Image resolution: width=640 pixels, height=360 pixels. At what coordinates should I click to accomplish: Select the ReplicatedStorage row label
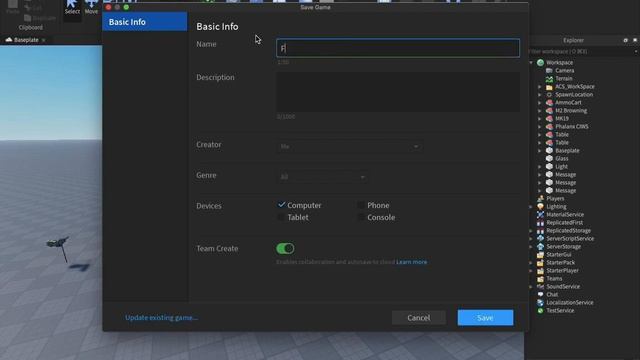[x=568, y=231]
